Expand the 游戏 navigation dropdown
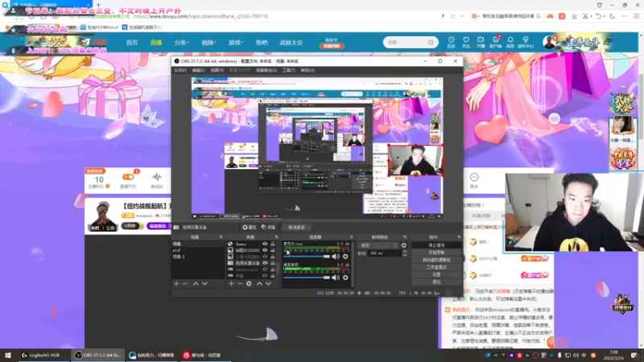 [x=236, y=43]
